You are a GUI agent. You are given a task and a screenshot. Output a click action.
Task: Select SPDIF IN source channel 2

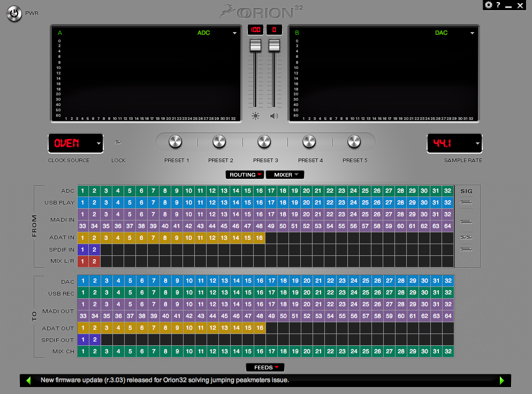94,249
